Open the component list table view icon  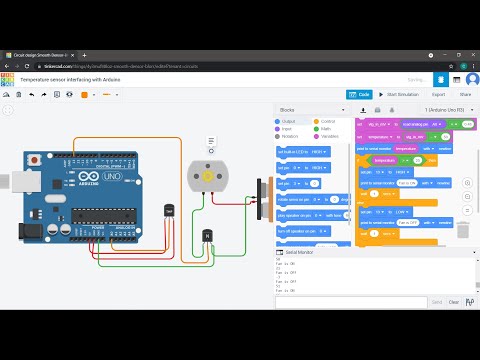point(457,80)
